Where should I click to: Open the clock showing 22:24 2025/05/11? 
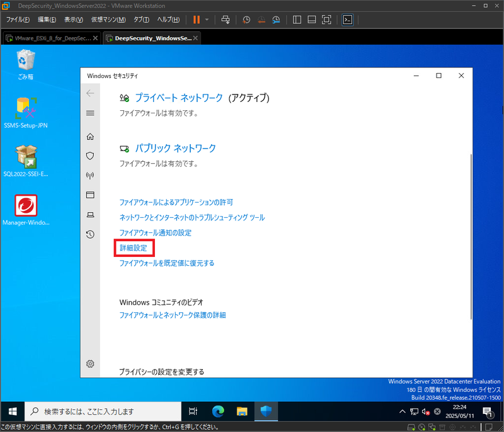[x=460, y=411]
